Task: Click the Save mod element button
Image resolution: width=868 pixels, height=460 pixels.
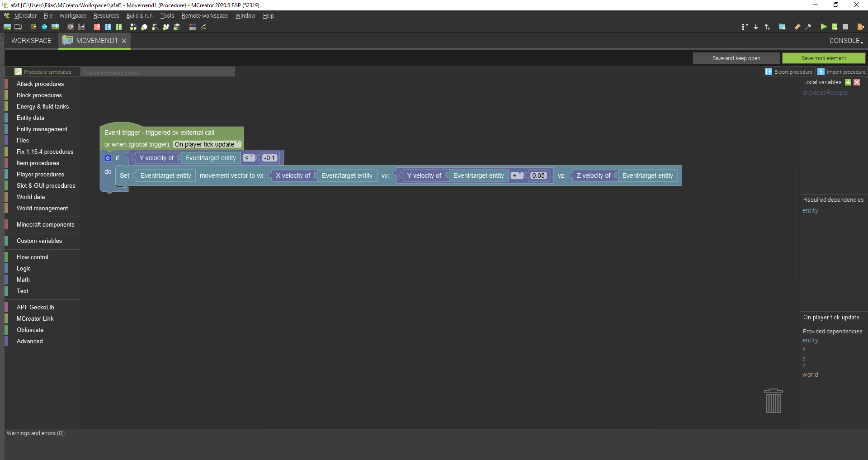Action: coord(824,58)
